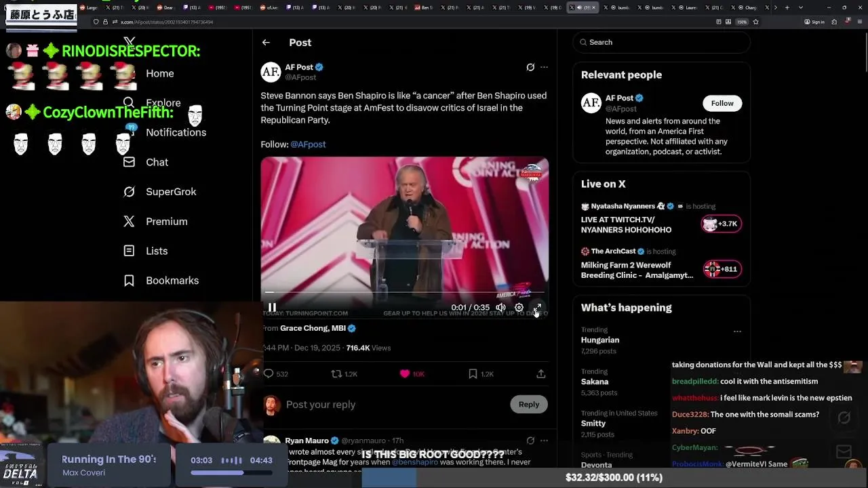Focus the Search input field
868x488 pixels.
[x=661, y=42]
